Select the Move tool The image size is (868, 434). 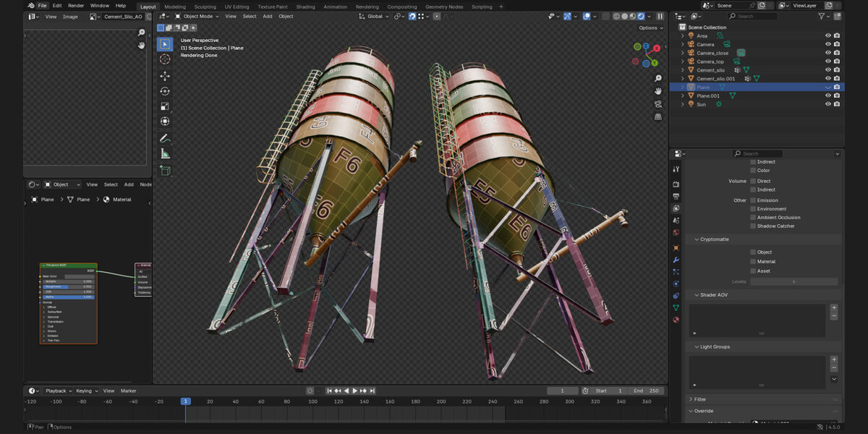point(165,76)
